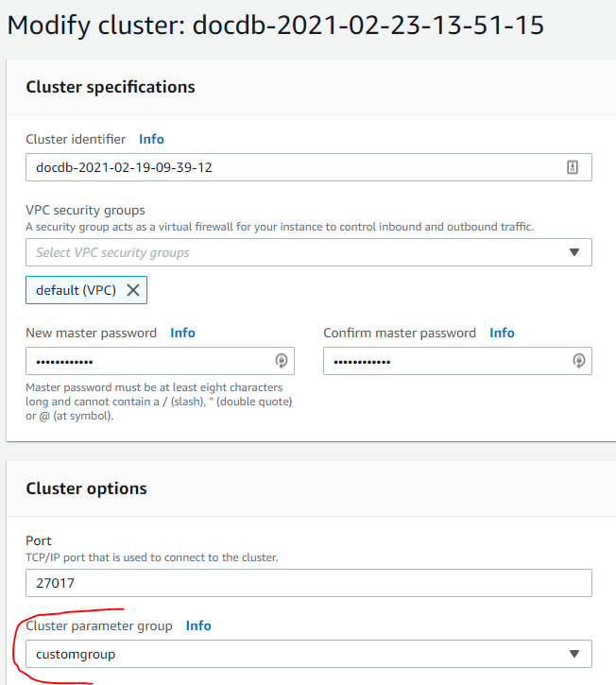Click the VPC security groups label
The image size is (616, 685).
click(x=85, y=210)
